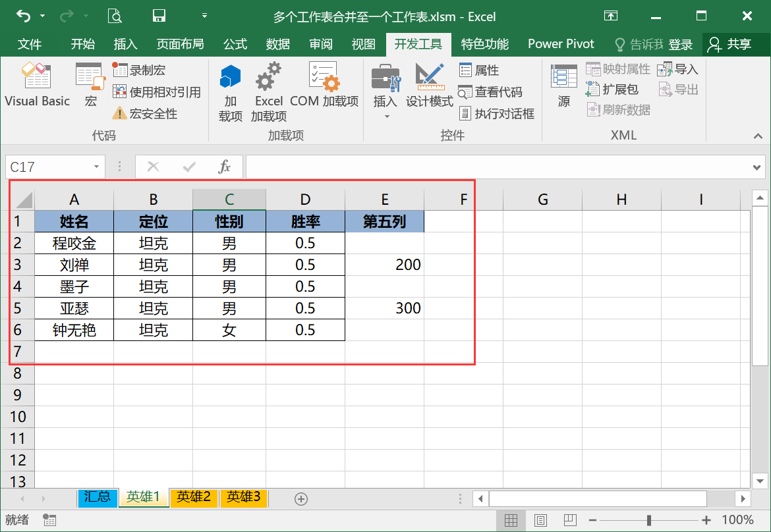Switch to Home (开始) tab
771x532 pixels.
click(82, 44)
